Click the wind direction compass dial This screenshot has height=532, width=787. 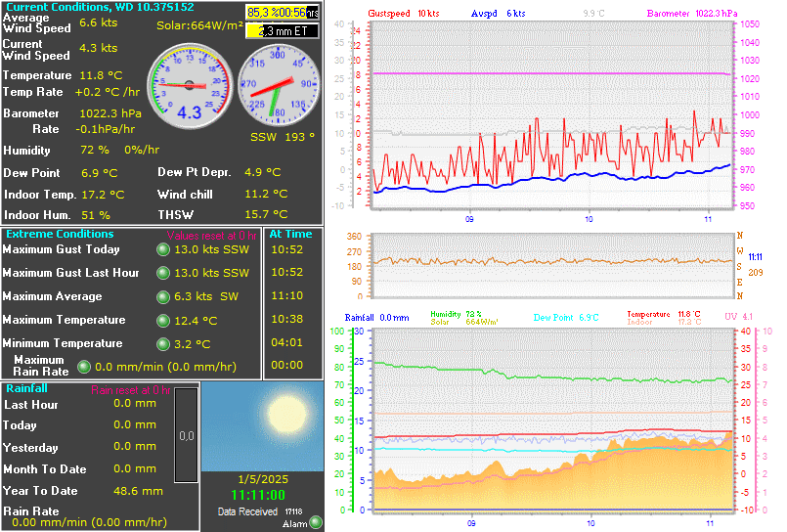tap(279, 84)
